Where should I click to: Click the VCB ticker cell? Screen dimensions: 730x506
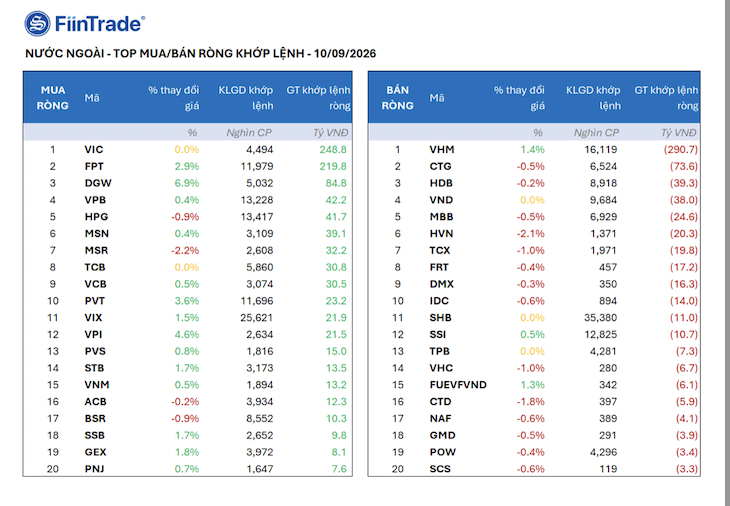(x=95, y=284)
